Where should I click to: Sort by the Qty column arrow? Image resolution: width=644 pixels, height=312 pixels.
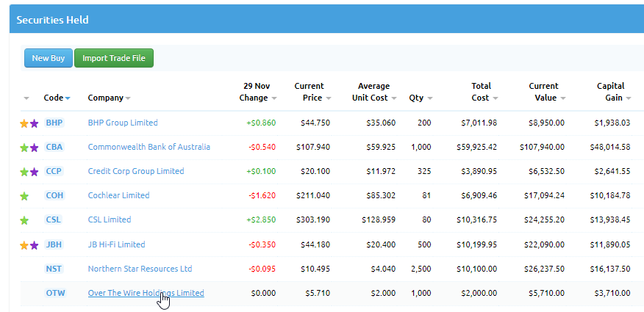coord(429,98)
